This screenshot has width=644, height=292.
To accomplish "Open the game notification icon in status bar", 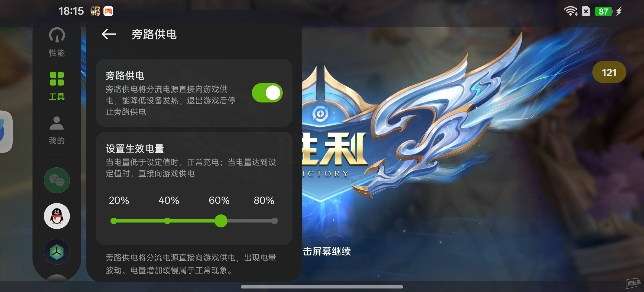I will tap(95, 11).
